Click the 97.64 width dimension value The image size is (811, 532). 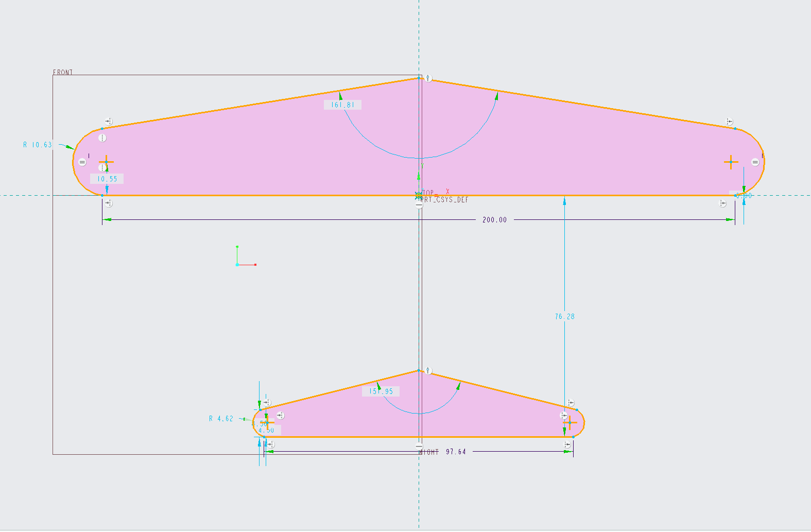456,452
